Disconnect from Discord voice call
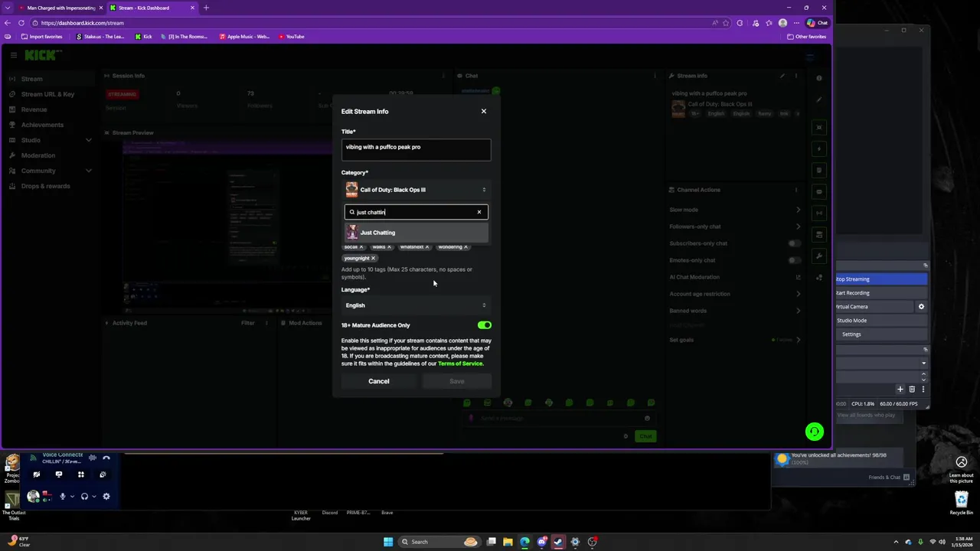The image size is (980, 551). (106, 458)
